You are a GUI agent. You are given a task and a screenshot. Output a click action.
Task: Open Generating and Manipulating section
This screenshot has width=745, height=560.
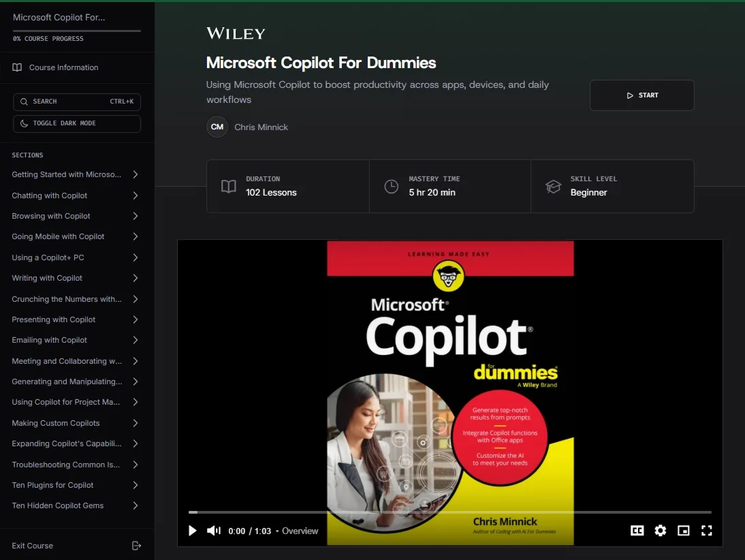pyautogui.click(x=76, y=382)
